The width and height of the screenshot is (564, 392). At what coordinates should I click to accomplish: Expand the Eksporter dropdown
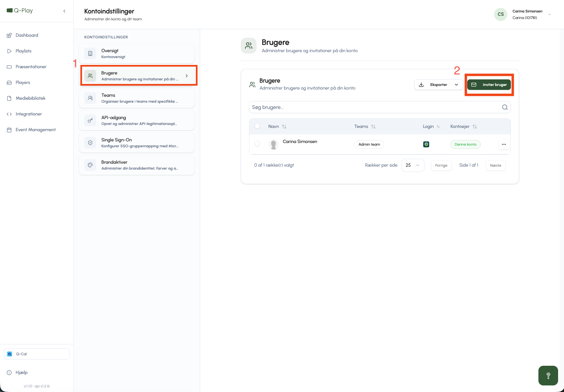point(439,85)
